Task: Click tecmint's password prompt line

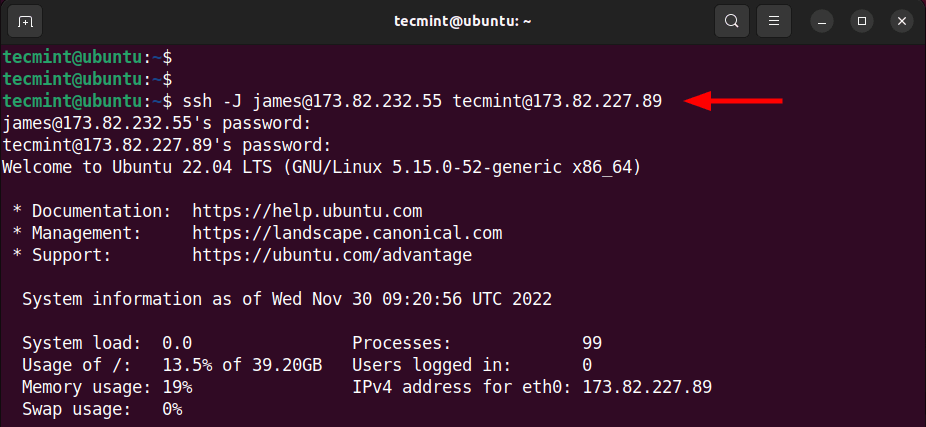Action: pyautogui.click(x=167, y=146)
